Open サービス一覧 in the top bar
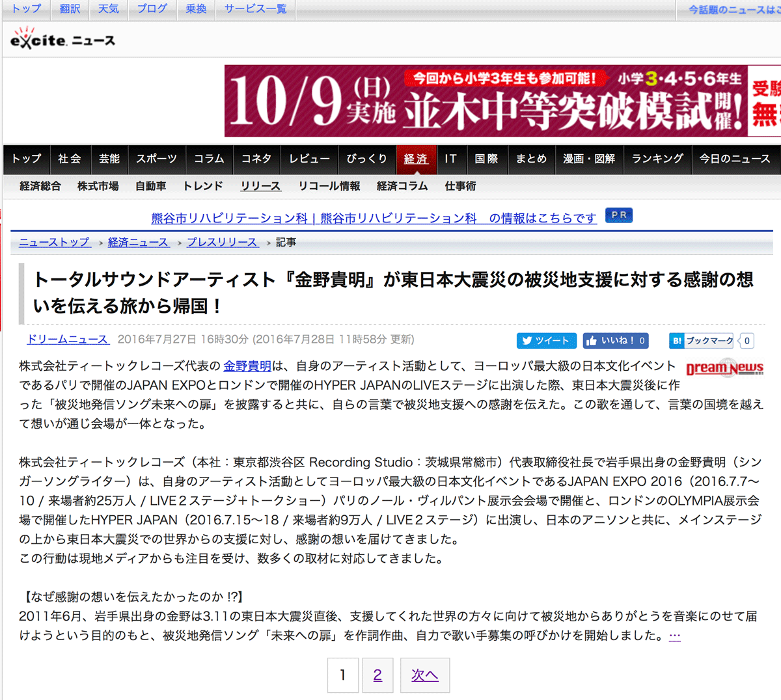 pyautogui.click(x=255, y=9)
